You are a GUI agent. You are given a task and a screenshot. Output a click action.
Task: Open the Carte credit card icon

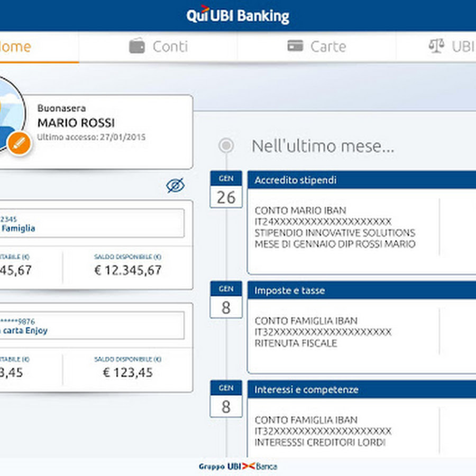[x=295, y=46]
